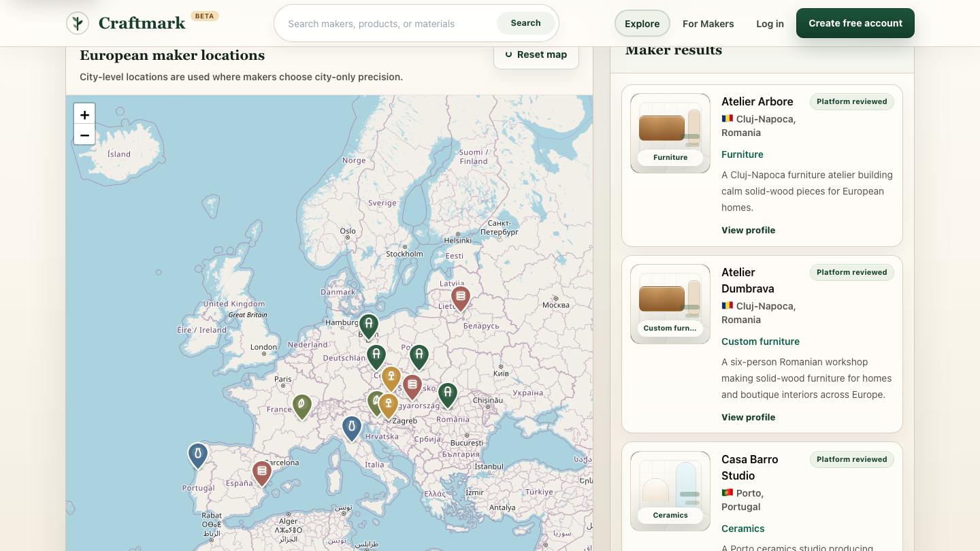The image size is (980, 551).
Task: Click the London label on the map
Action: [x=263, y=347]
